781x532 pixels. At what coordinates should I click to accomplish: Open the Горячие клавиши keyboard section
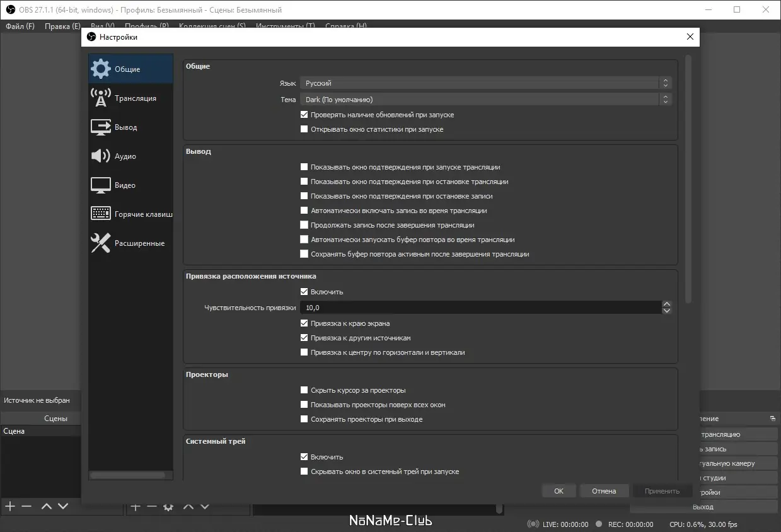[x=130, y=214]
